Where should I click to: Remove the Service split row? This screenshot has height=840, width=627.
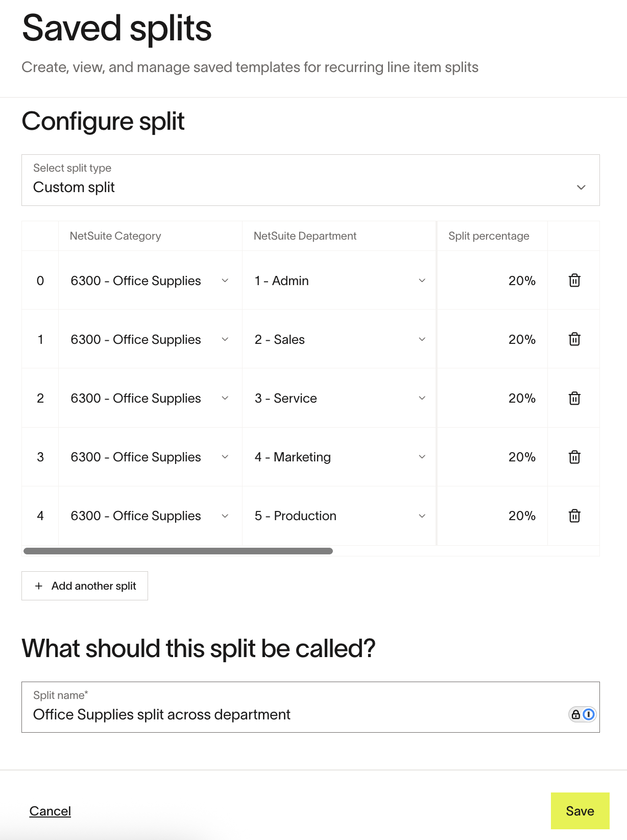point(574,398)
